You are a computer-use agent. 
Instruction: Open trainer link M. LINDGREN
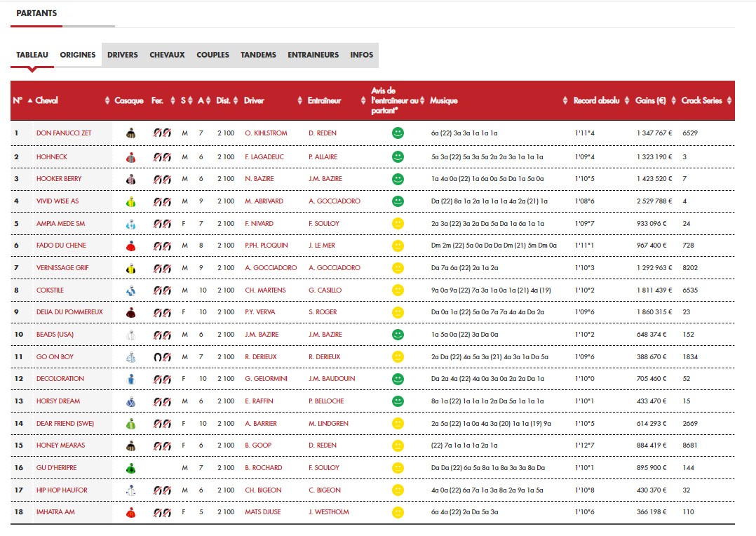click(x=328, y=424)
